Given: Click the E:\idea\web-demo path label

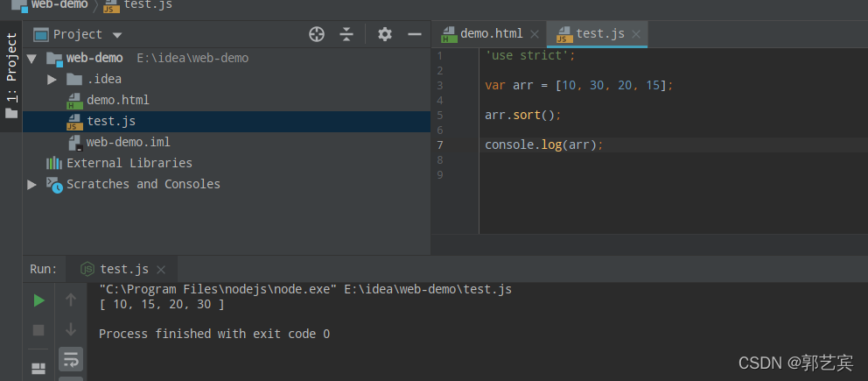Looking at the screenshot, I should (192, 58).
